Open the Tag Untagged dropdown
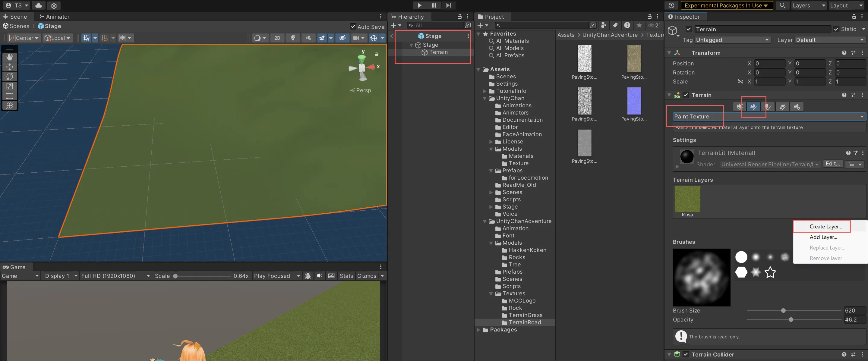The height and width of the screenshot is (361, 868). (733, 40)
